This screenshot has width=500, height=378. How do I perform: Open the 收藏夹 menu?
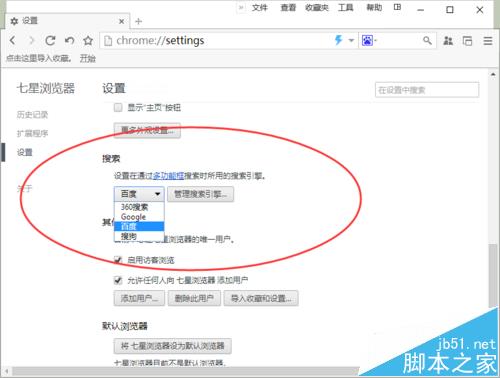click(317, 7)
